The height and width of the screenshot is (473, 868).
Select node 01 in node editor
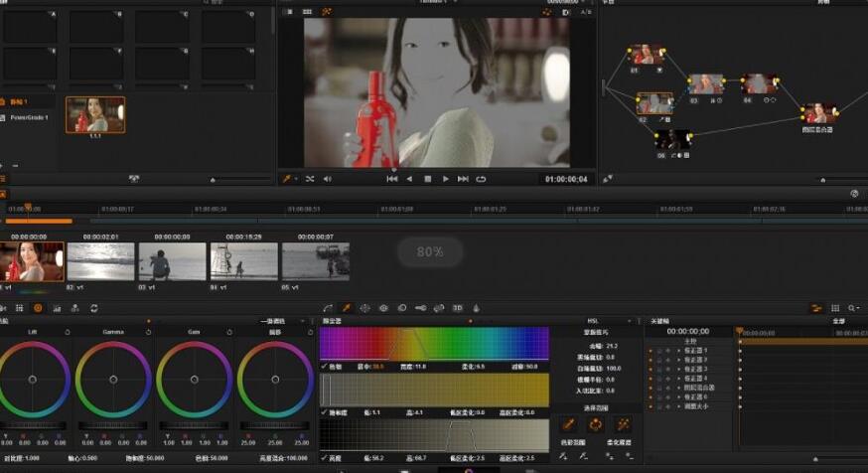[647, 56]
